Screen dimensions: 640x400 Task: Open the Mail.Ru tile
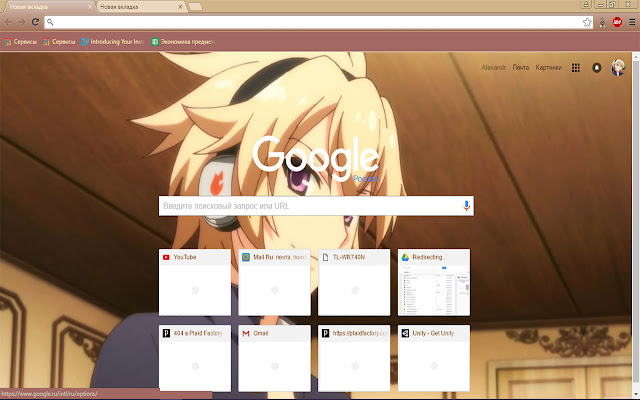(274, 282)
